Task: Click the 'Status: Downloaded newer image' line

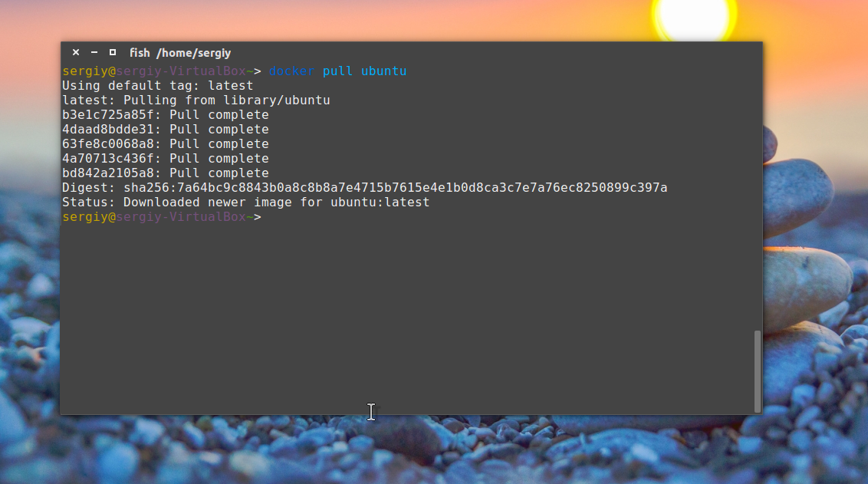Action: 246,202
